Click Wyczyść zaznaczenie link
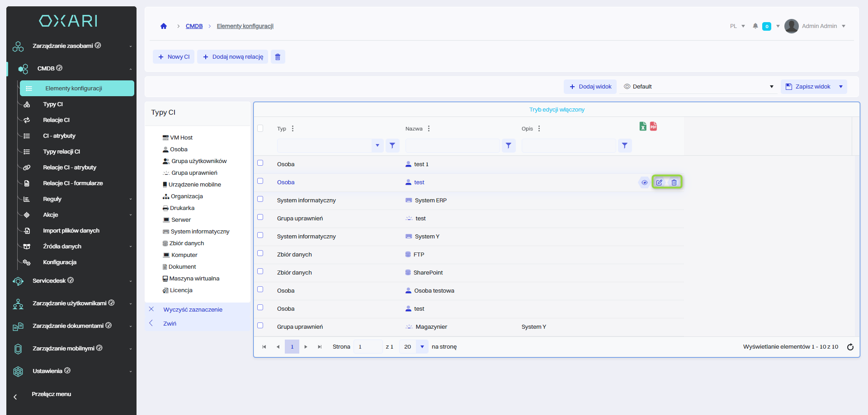868x415 pixels. [x=193, y=310]
